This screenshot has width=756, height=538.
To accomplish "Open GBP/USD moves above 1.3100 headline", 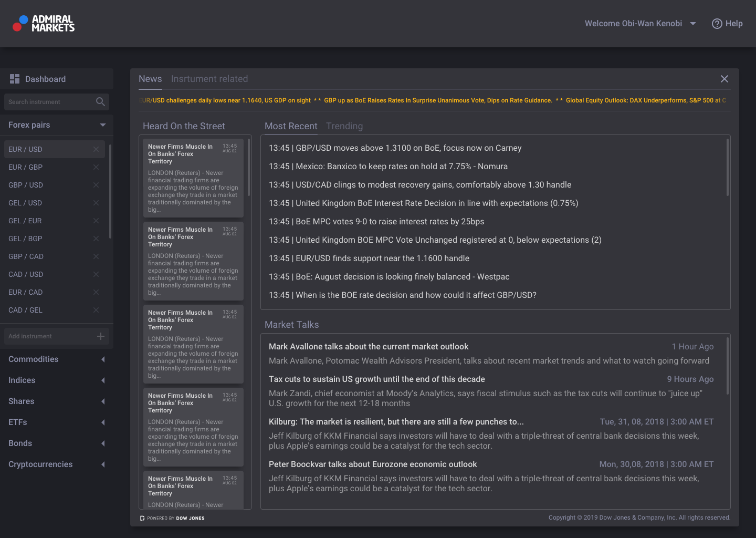I will point(395,148).
